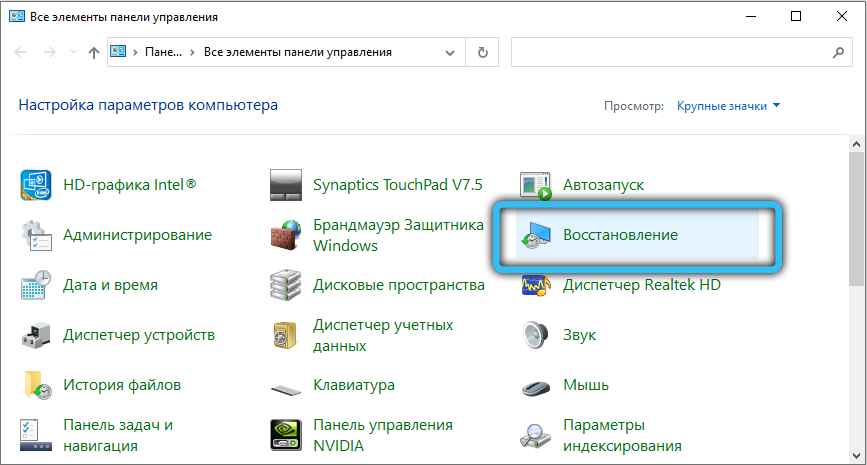Viewport: 867px width, 465px height.
Task: Open the Параметры индексирования link text
Action: pyautogui.click(x=622, y=435)
